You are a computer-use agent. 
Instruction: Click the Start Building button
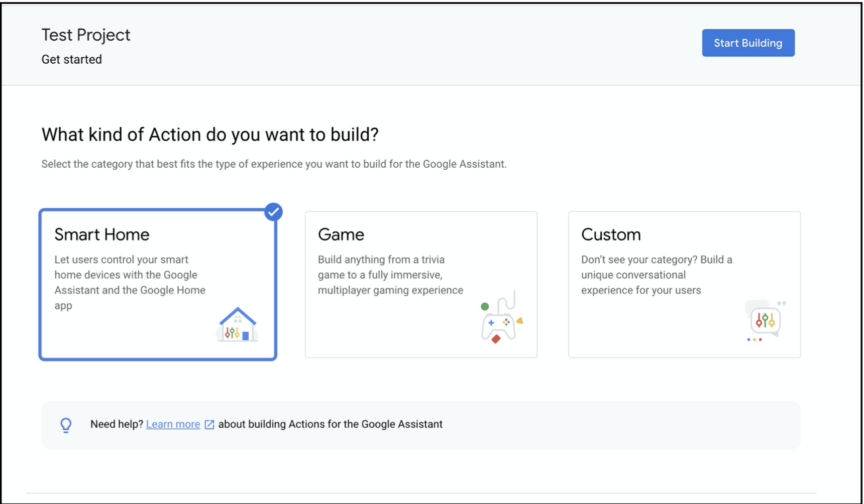click(748, 43)
